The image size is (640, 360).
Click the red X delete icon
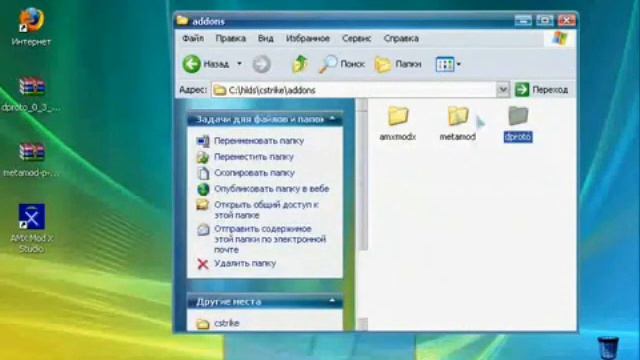(x=203, y=264)
